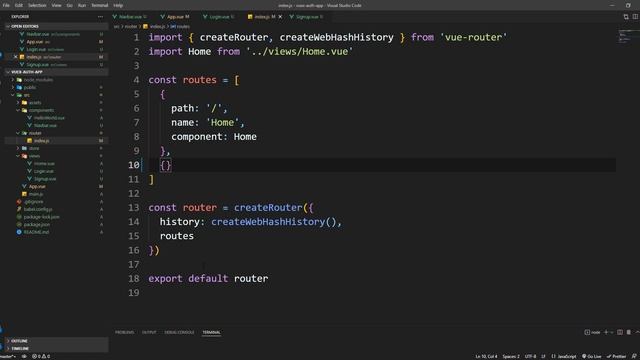Click the UTF-8 encoding status item

coord(530,356)
